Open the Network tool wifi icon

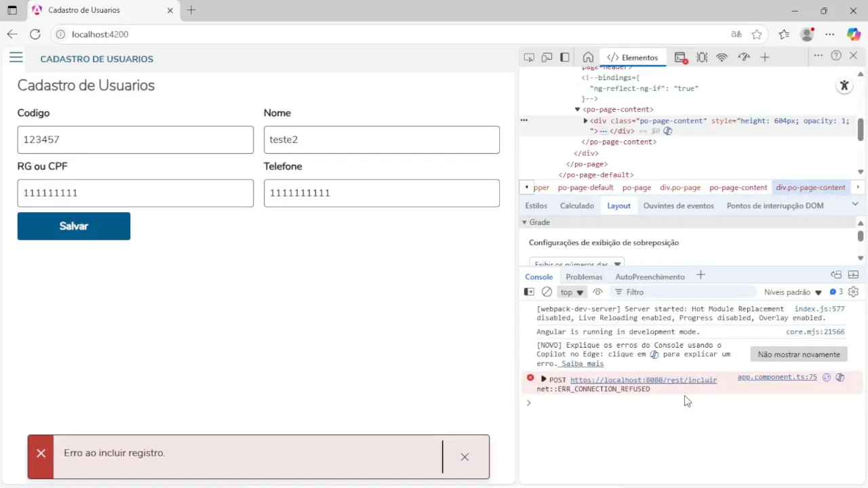point(722,58)
